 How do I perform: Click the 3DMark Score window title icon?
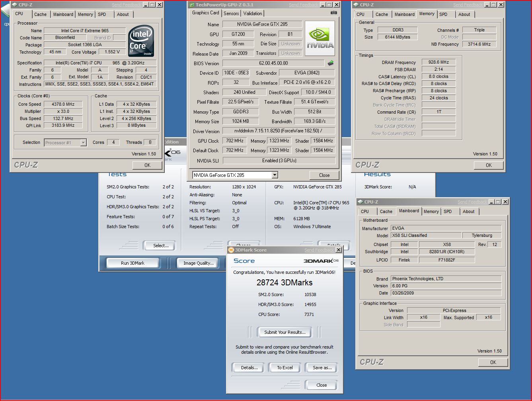[231, 250]
